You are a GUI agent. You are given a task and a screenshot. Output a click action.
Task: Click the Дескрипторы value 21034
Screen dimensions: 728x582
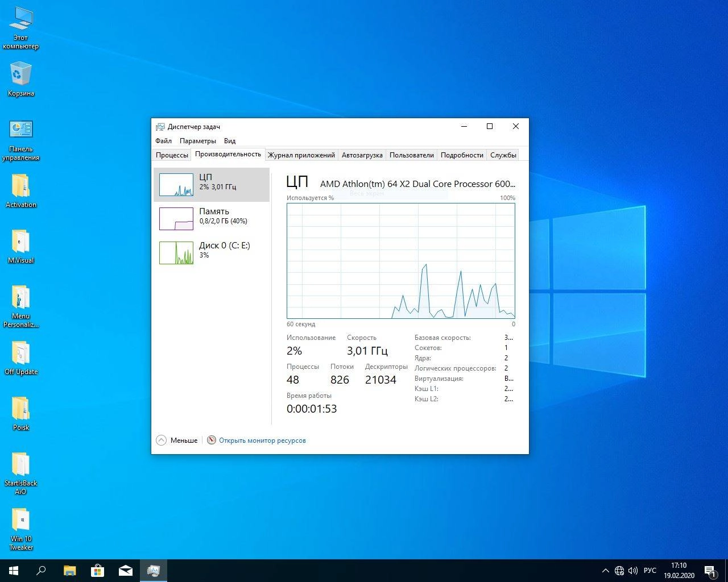pos(380,380)
